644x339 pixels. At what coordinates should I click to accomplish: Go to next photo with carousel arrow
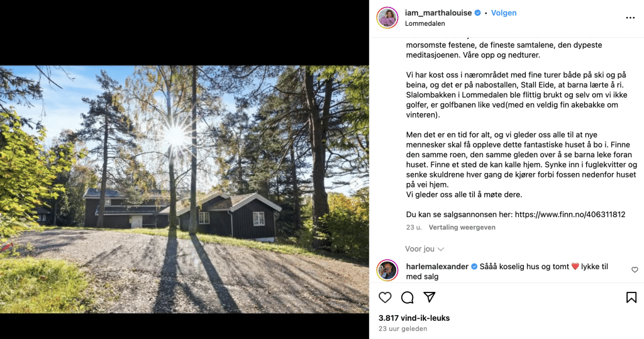tap(357, 183)
